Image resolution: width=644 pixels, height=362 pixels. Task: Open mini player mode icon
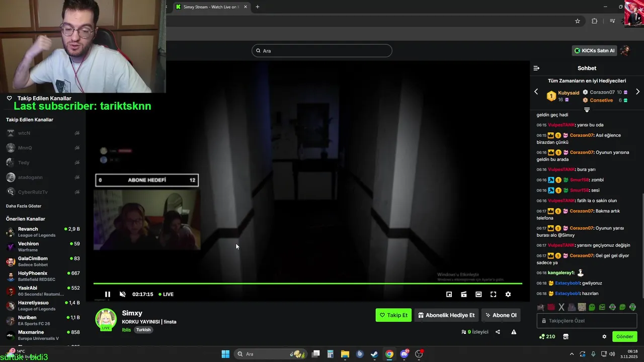click(449, 294)
